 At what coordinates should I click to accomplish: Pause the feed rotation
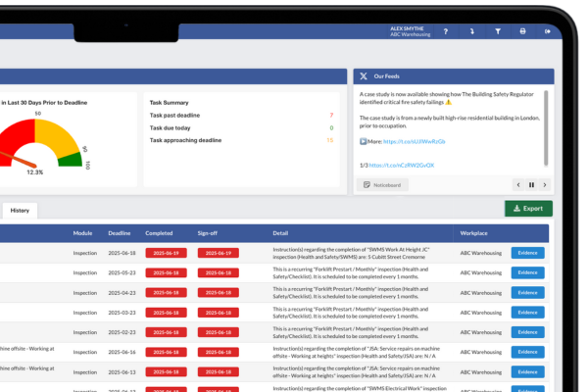tap(532, 184)
